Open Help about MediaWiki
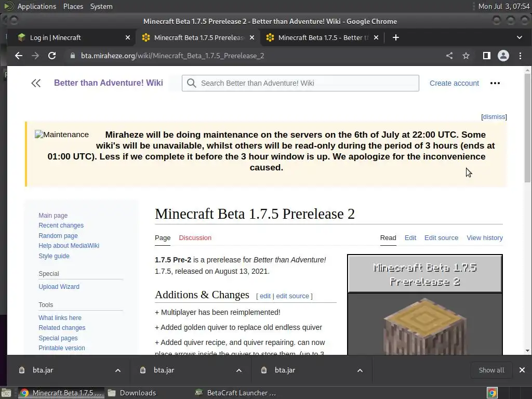The image size is (532, 399). [x=69, y=245]
